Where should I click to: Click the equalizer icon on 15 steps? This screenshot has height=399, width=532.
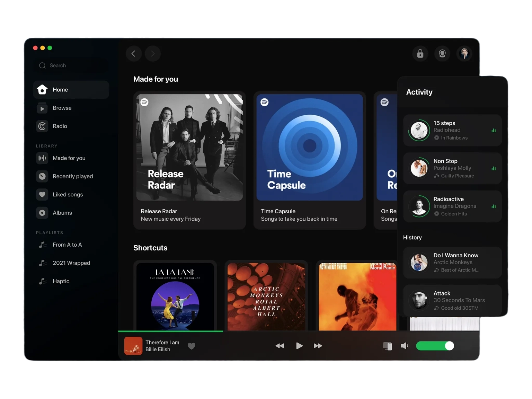[x=494, y=131]
